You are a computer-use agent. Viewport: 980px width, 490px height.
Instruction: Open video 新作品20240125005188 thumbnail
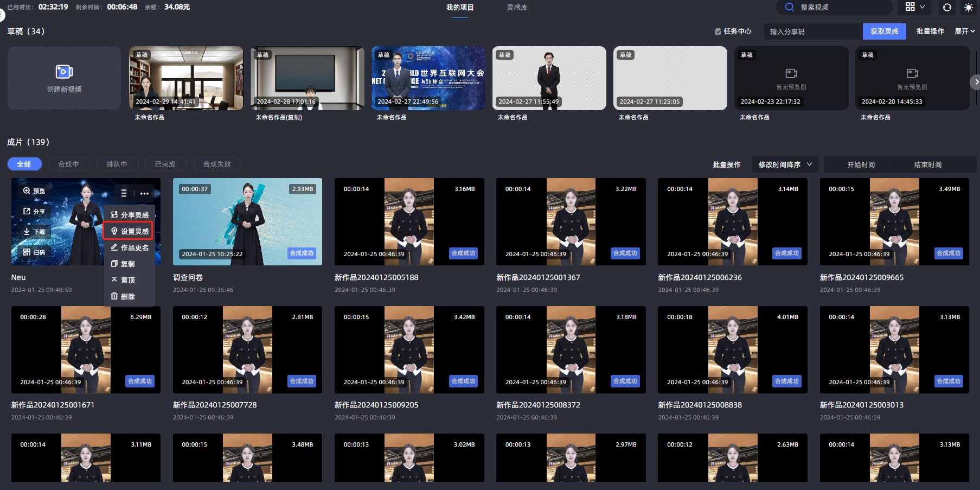pos(409,221)
